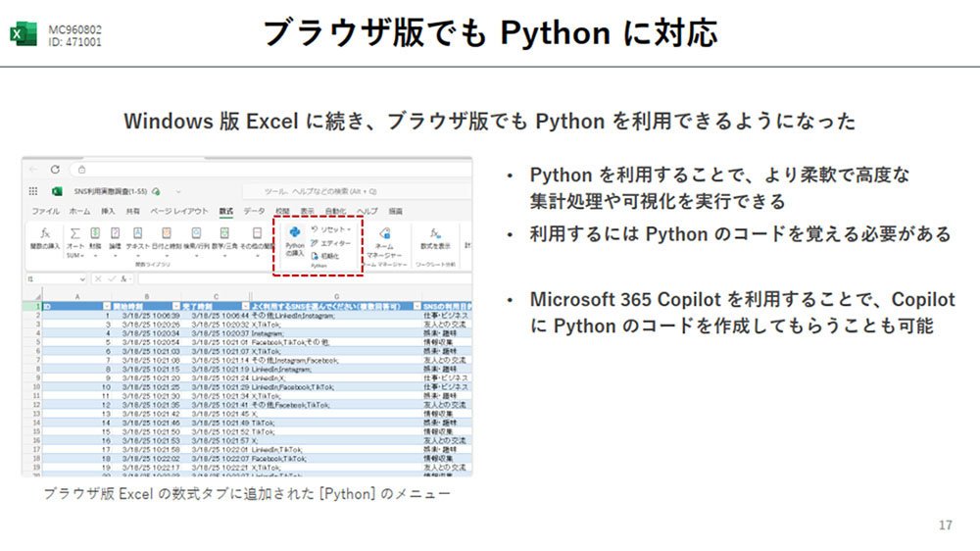Select column C header
The width and height of the screenshot is (980, 551).
click(217, 296)
